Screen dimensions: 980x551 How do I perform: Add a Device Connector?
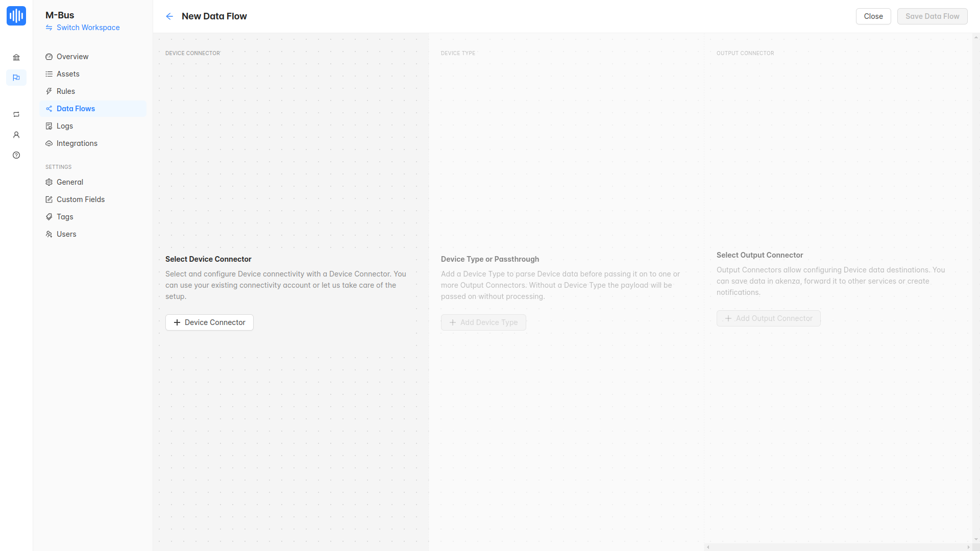click(x=209, y=322)
